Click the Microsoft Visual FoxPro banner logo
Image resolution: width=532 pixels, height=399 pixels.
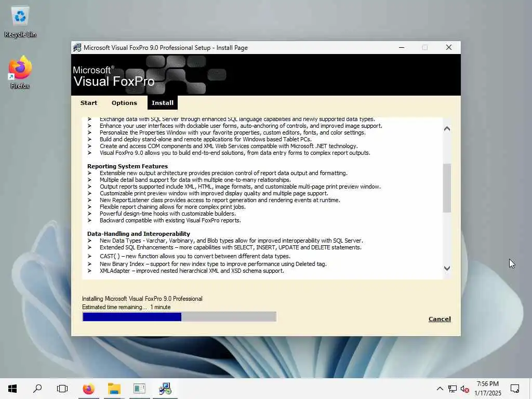pyautogui.click(x=149, y=75)
